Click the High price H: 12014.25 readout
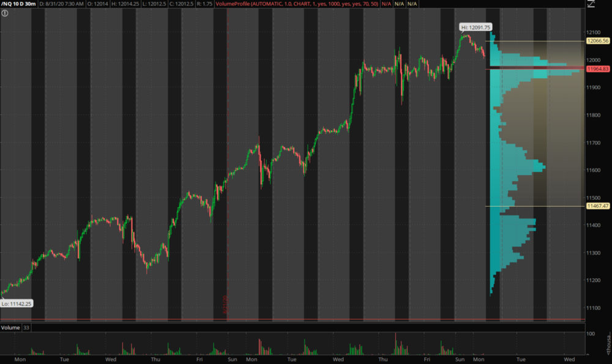 point(125,4)
